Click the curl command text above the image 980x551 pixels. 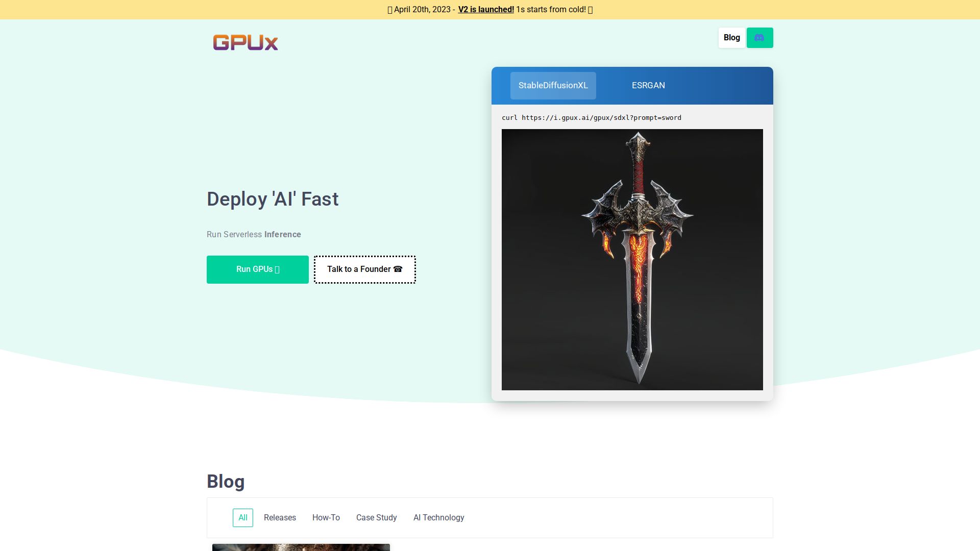(591, 117)
